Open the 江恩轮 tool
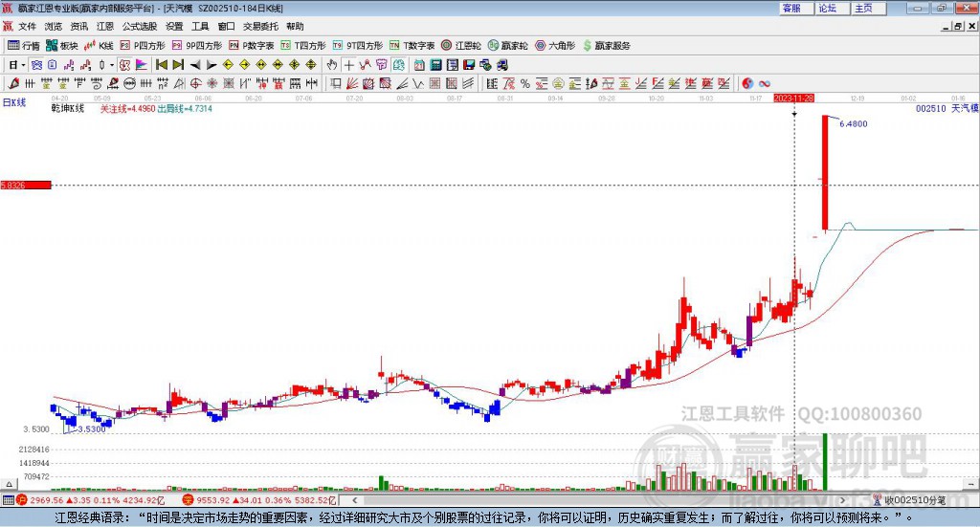Viewport: 980px width, 527px height. tap(461, 46)
